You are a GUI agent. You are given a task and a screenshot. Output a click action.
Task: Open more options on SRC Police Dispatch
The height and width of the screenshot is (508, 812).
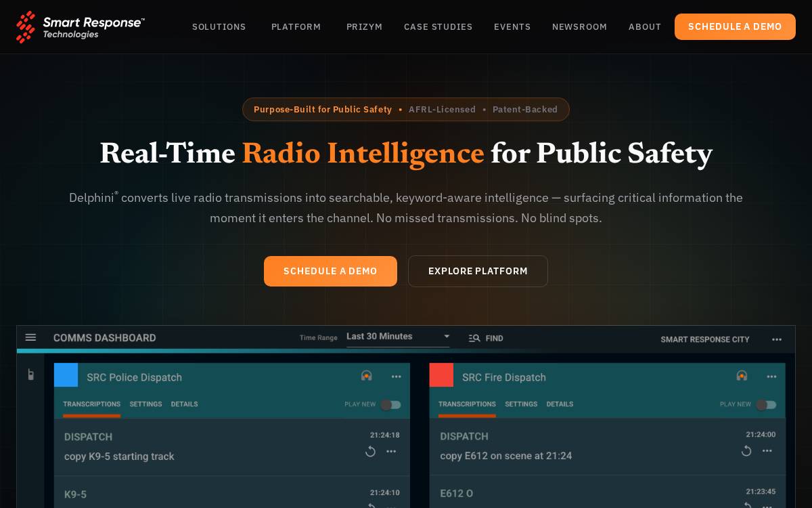[x=397, y=377]
